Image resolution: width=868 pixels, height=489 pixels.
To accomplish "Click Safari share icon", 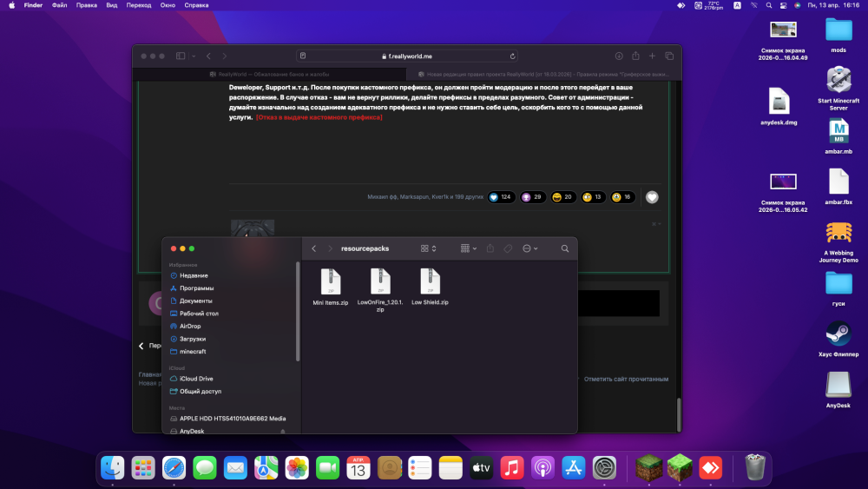I will coord(635,56).
